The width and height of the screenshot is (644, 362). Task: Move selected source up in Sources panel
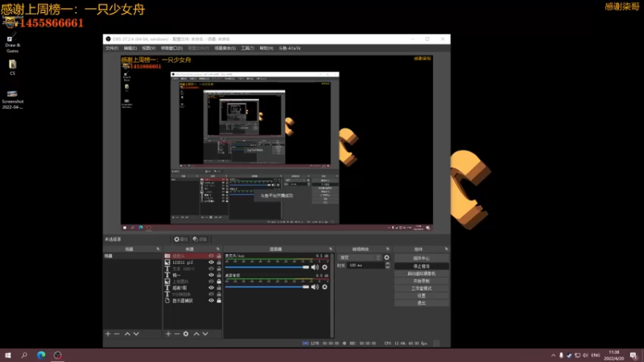point(196,334)
